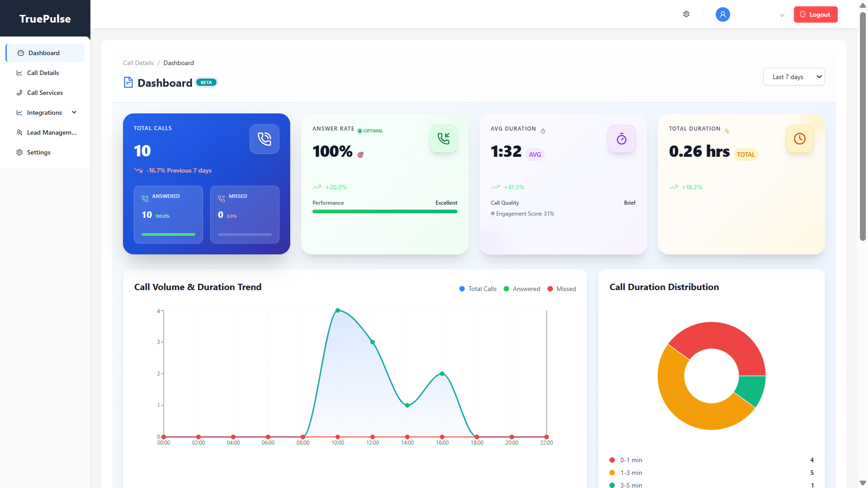Click the page vertical scrollbar

click(x=863, y=127)
